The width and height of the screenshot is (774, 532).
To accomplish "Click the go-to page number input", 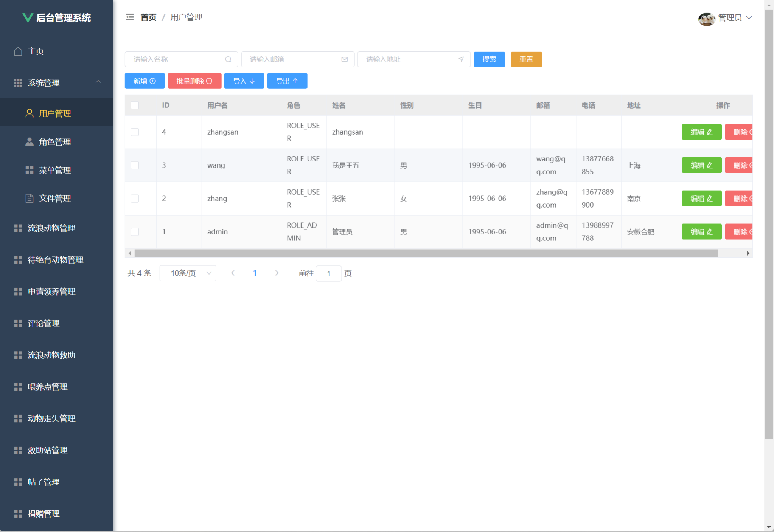I will click(x=328, y=273).
